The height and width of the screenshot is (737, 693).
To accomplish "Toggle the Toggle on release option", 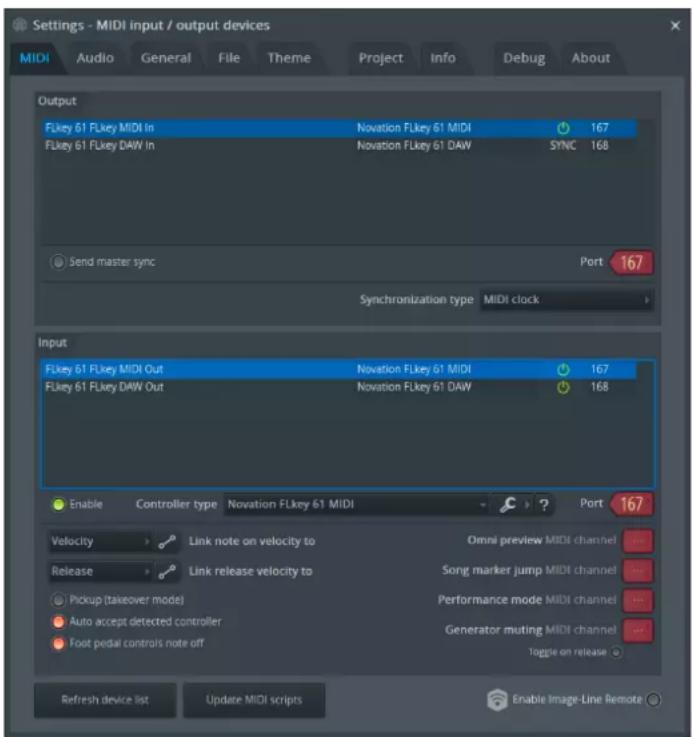I will (616, 652).
